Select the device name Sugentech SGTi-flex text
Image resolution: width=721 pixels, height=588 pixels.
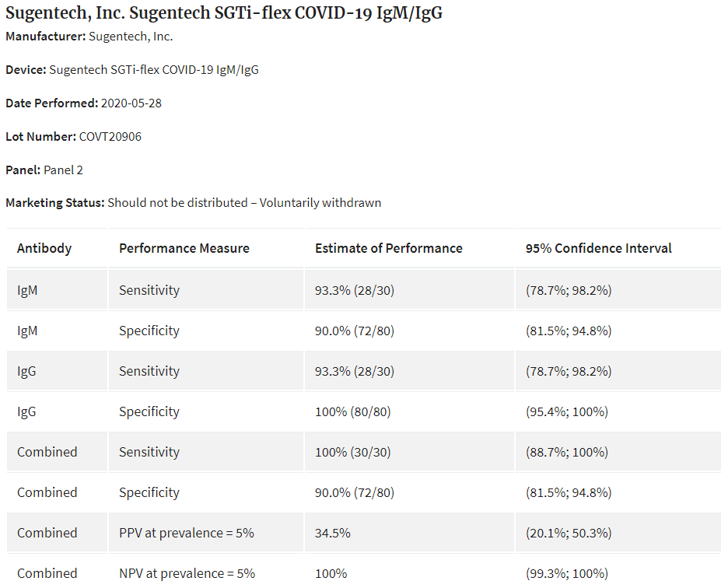[x=154, y=70]
